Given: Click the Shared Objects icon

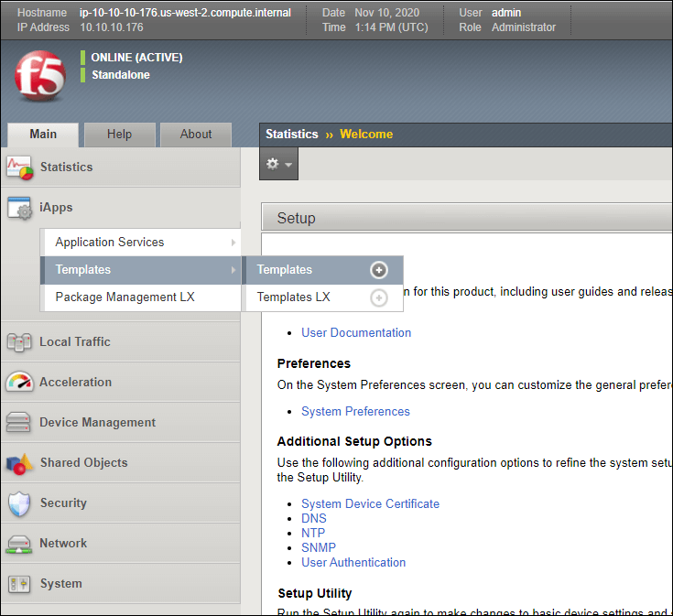Looking at the screenshot, I should click(x=19, y=463).
